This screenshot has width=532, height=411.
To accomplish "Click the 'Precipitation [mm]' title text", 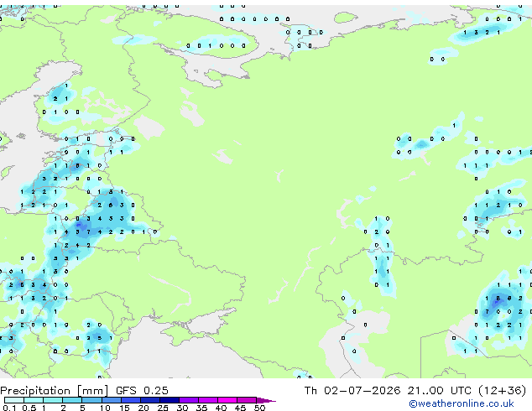I will (55, 391).
